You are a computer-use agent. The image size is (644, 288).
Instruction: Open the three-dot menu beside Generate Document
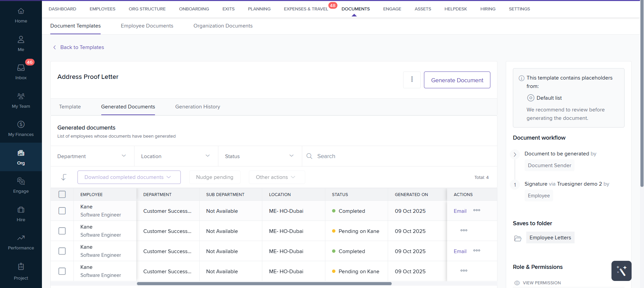412,80
